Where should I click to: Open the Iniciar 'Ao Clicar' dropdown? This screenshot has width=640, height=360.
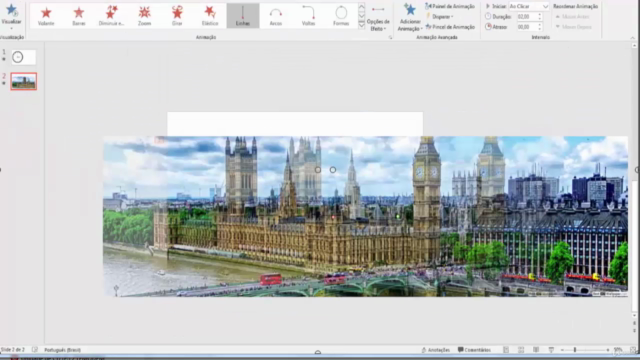[x=528, y=6]
